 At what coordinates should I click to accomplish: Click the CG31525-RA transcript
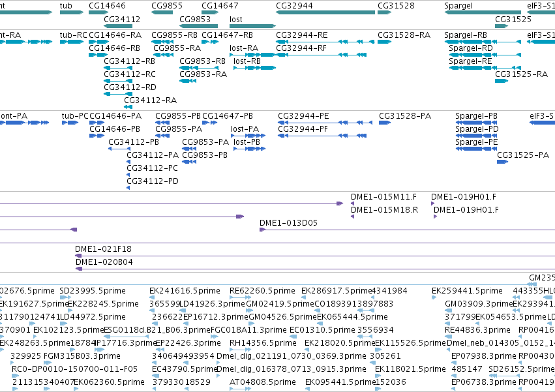click(x=521, y=74)
